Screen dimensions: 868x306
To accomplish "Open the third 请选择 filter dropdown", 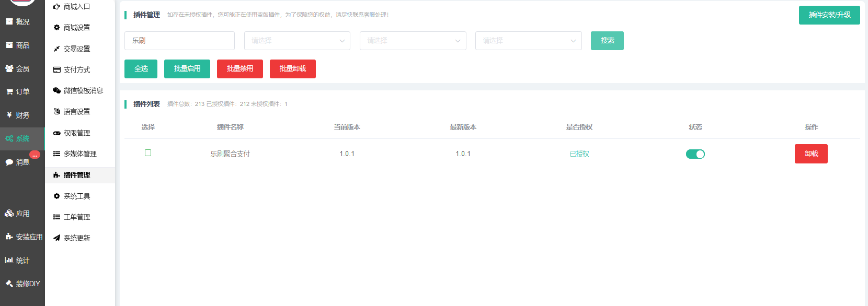I will pyautogui.click(x=528, y=41).
